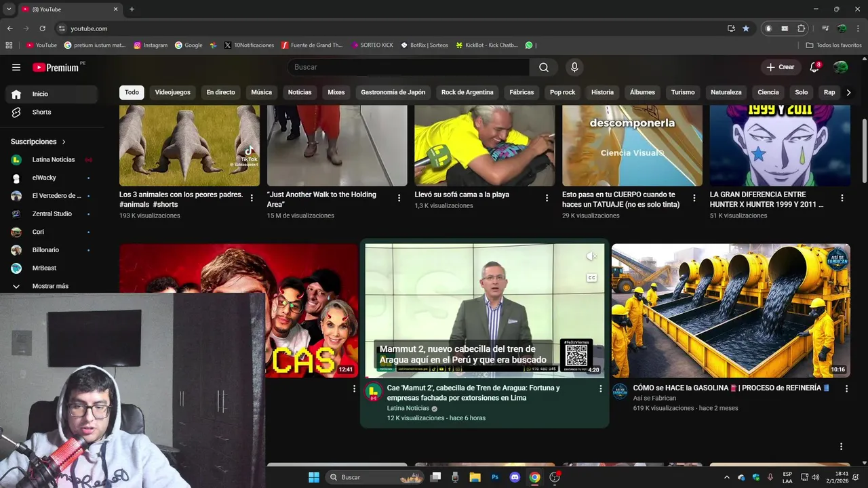Open Photoshop from the taskbar

pyautogui.click(x=495, y=477)
